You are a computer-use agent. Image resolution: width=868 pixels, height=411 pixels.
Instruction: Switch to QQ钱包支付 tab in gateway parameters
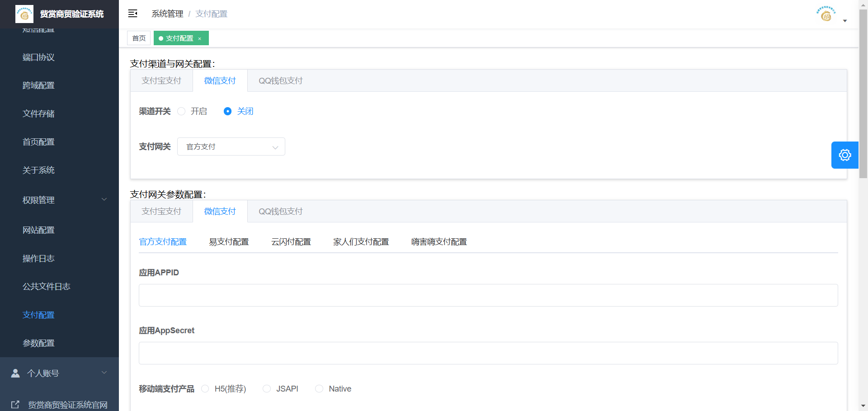280,212
